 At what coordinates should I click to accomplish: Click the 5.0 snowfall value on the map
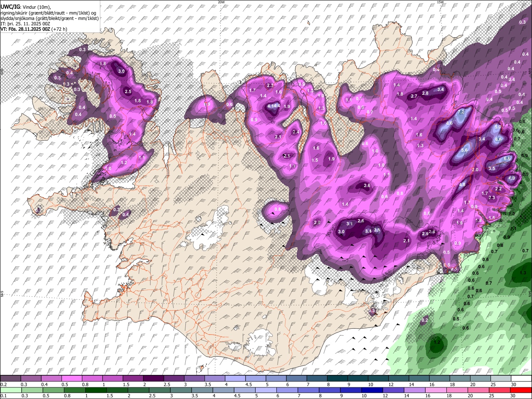point(498,127)
